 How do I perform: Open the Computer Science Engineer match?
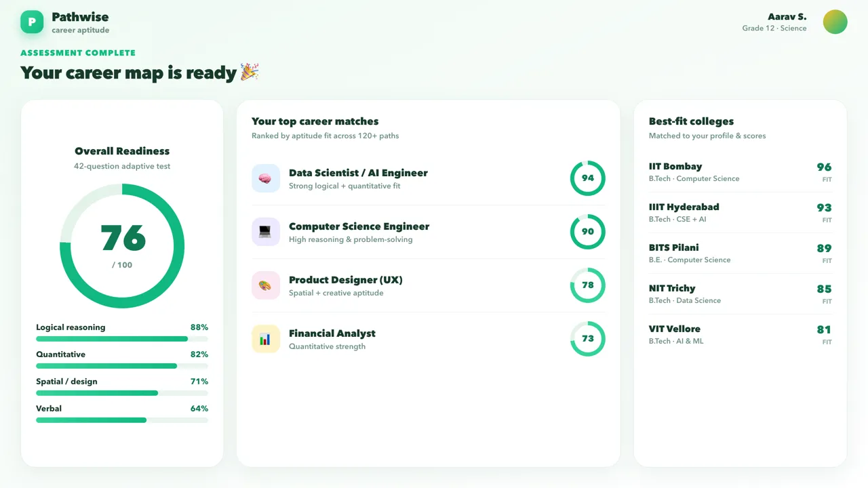pos(429,232)
